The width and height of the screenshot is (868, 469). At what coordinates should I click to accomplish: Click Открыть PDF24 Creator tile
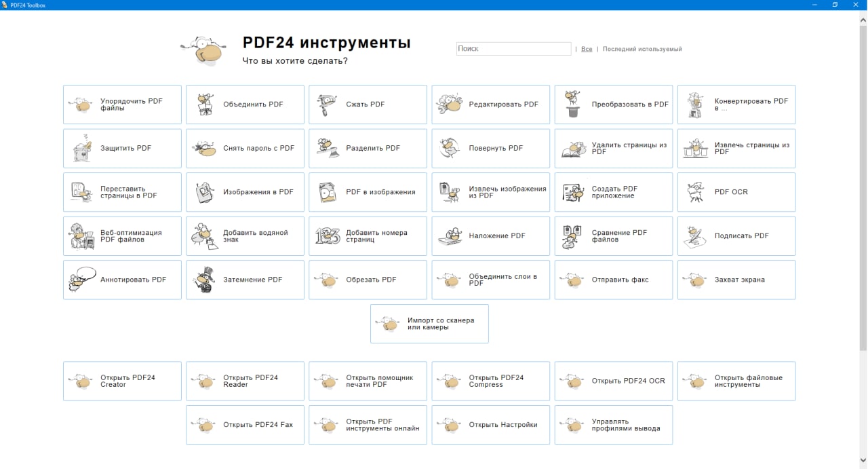122,381
